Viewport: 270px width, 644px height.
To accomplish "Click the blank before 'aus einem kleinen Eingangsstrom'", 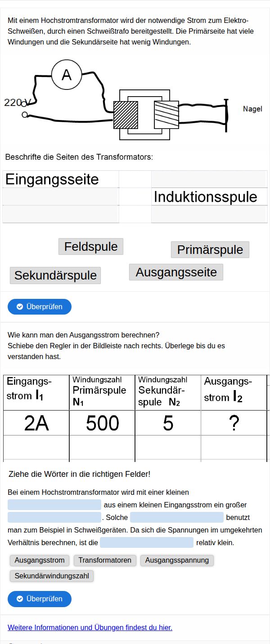I will pyautogui.click(x=54, y=505).
